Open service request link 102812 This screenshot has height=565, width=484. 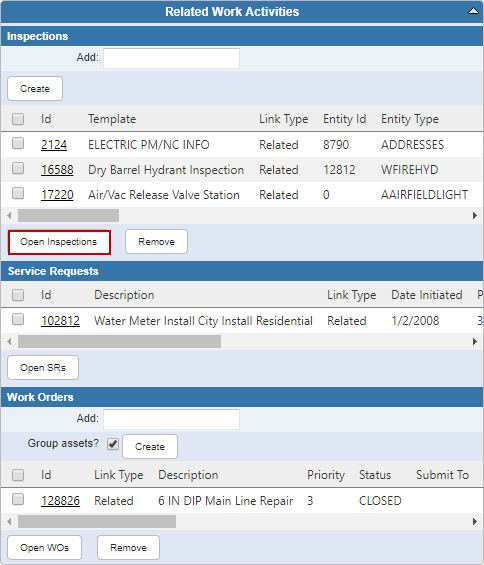61,321
